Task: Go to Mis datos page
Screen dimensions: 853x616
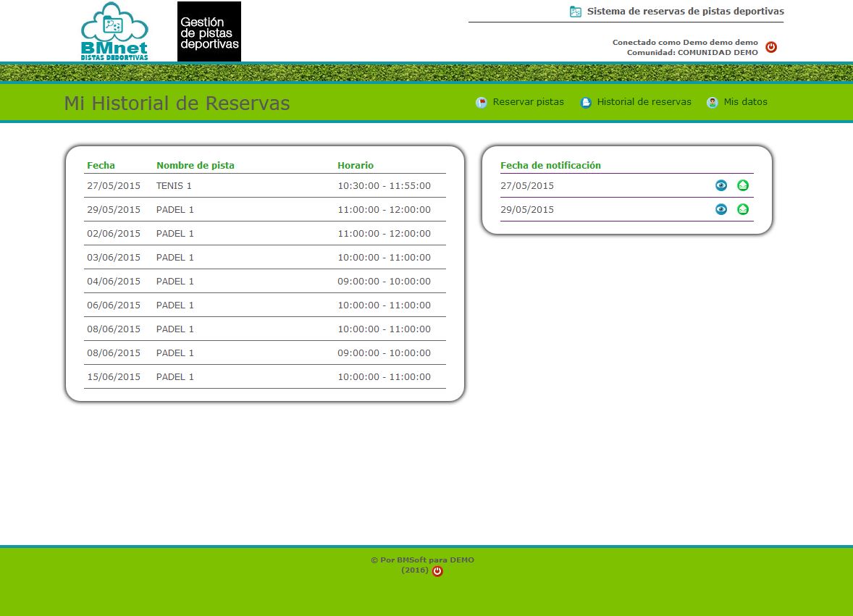Action: click(745, 102)
